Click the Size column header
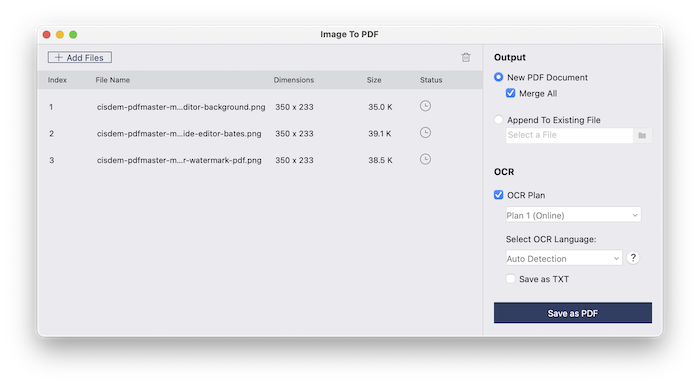Screen dimensions: 700x386 374,80
